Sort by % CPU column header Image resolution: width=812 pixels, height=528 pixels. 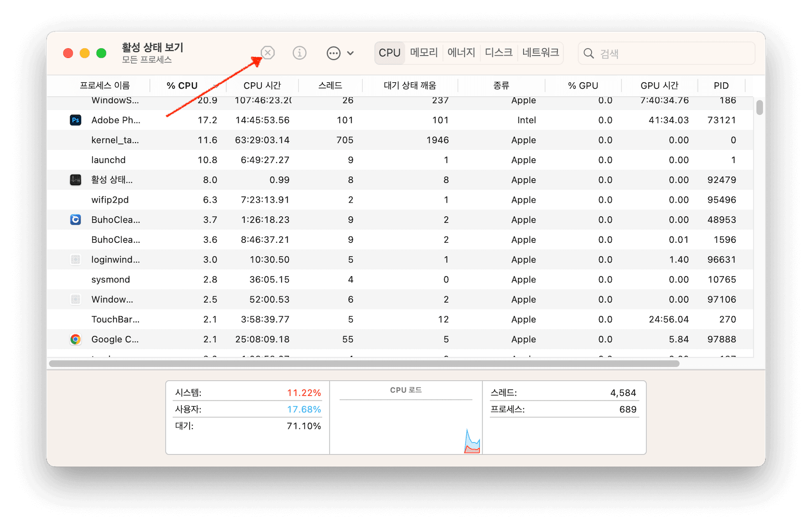click(182, 85)
